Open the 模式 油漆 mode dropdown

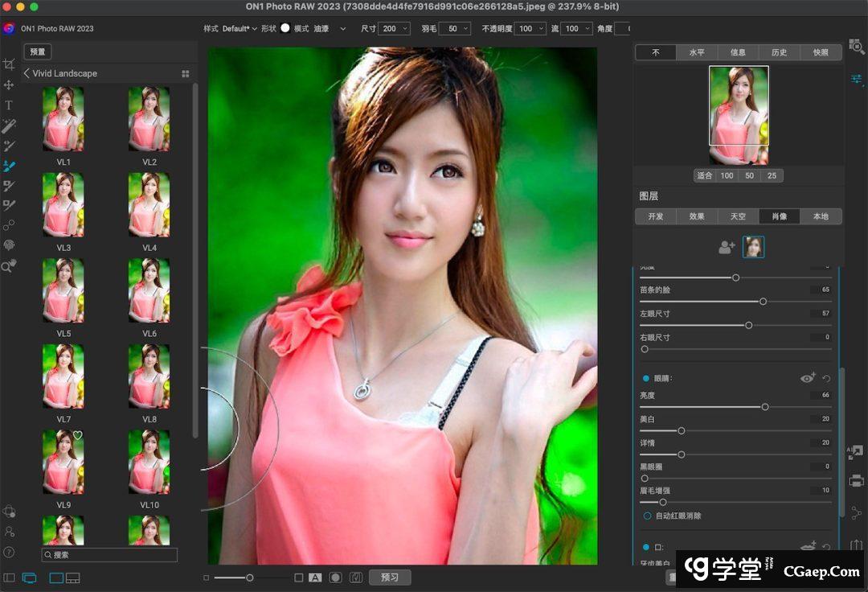[330, 28]
